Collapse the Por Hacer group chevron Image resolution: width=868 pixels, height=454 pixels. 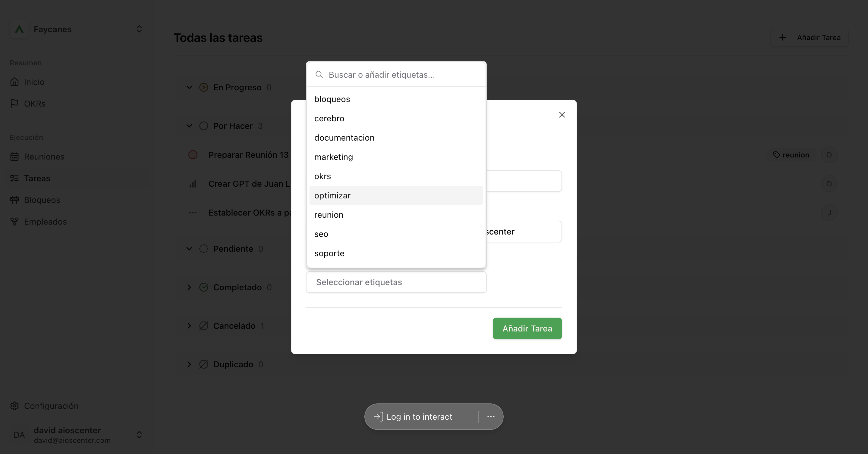[x=189, y=126]
